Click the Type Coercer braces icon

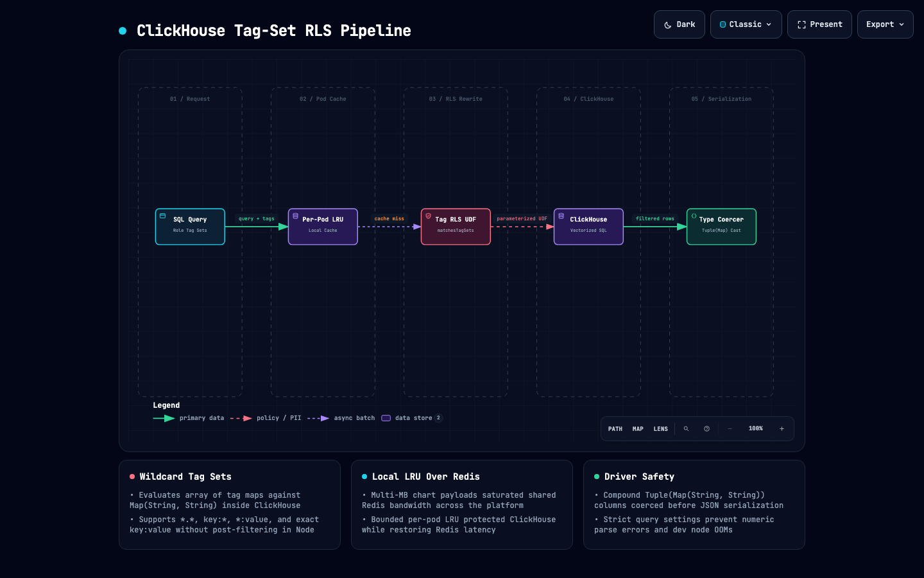point(694,216)
